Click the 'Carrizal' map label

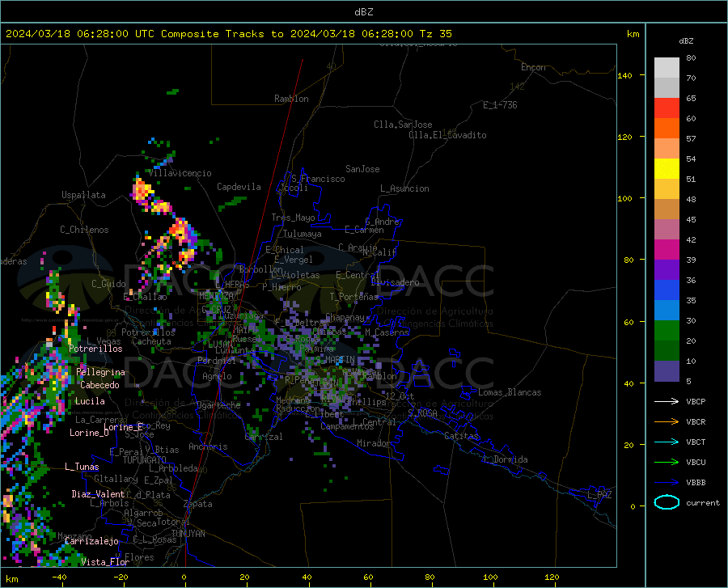click(x=263, y=437)
